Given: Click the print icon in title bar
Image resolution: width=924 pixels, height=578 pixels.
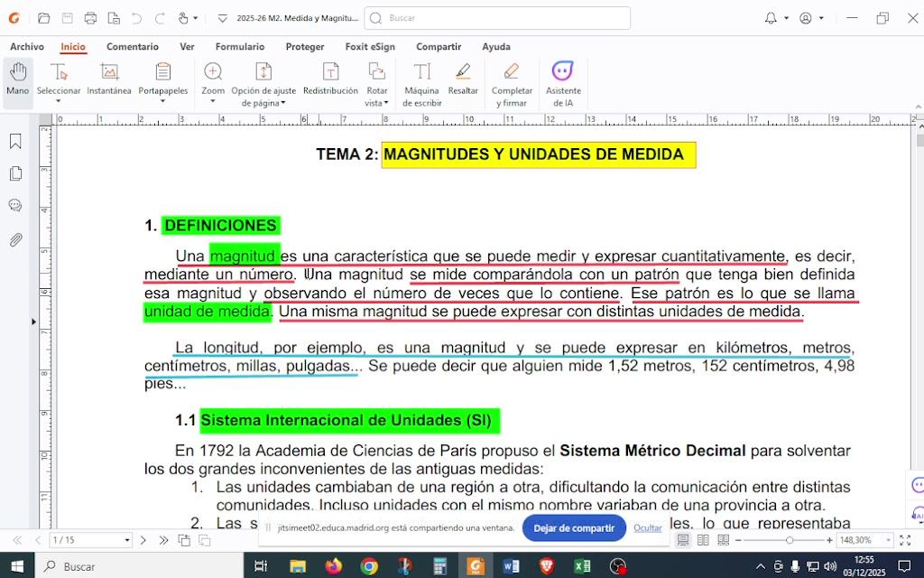Looking at the screenshot, I should pyautogui.click(x=90, y=18).
